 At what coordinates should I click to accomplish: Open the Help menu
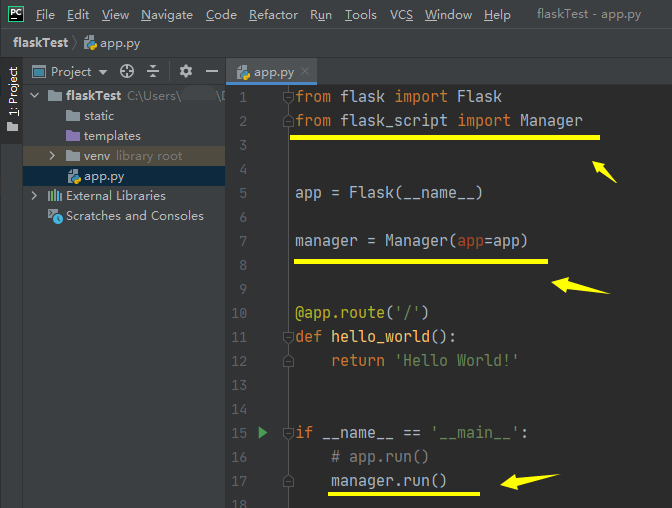(x=497, y=15)
